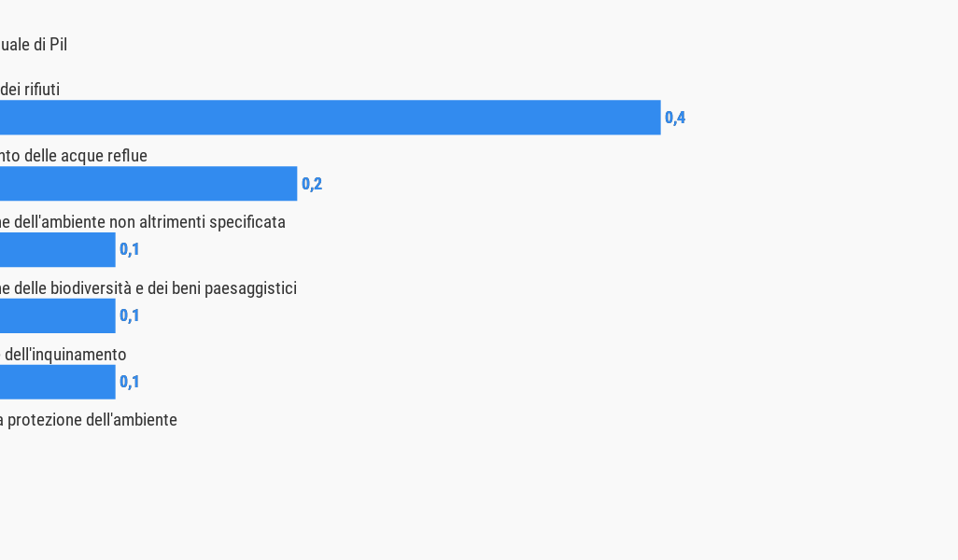Click the bar under the biodiversità label
958x560 pixels.
coord(57,316)
